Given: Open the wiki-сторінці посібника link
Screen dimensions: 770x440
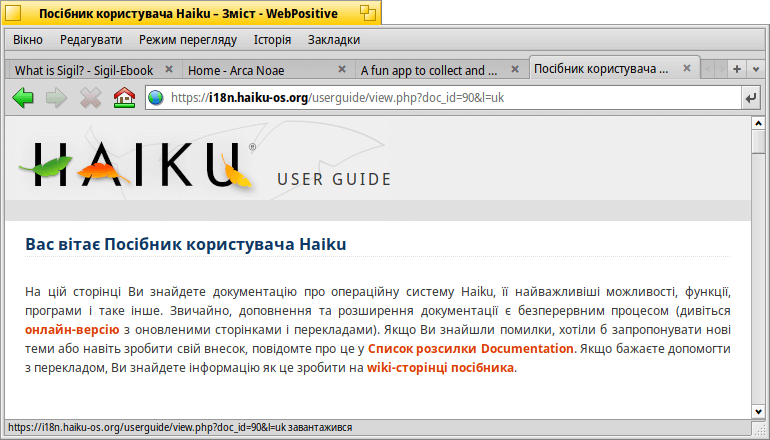Looking at the screenshot, I should pyautogui.click(x=440, y=367).
